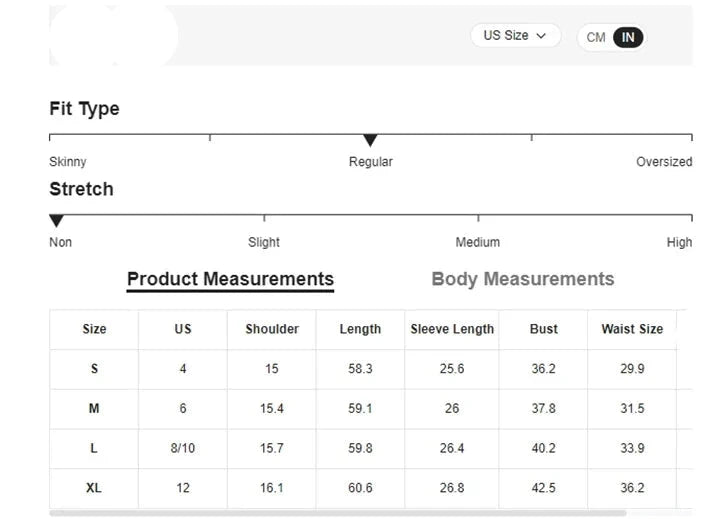Switch units to CM
723x519 pixels.
(x=596, y=38)
